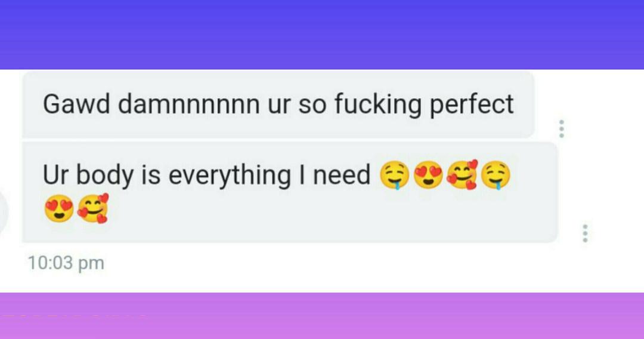Click the word 'damnnnnnn' in first message
This screenshot has width=644, height=339.
[x=189, y=104]
